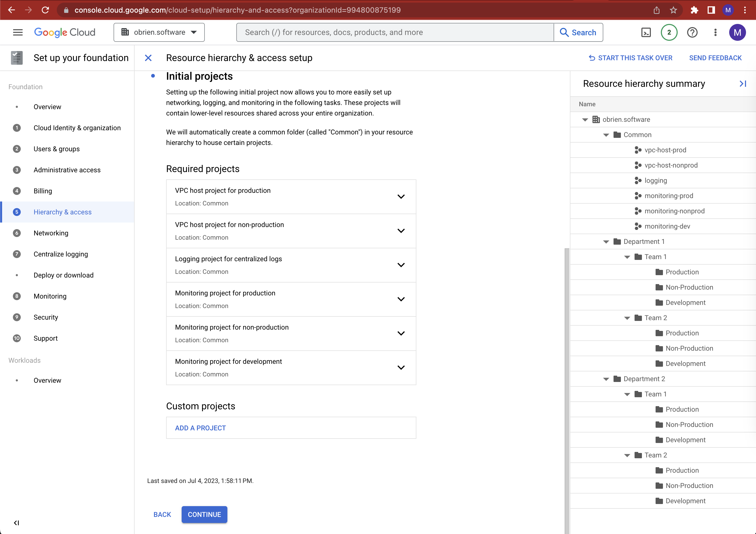Collapse the Common folder in hierarchy summary
Viewport: 756px width, 534px height.
[x=606, y=135]
